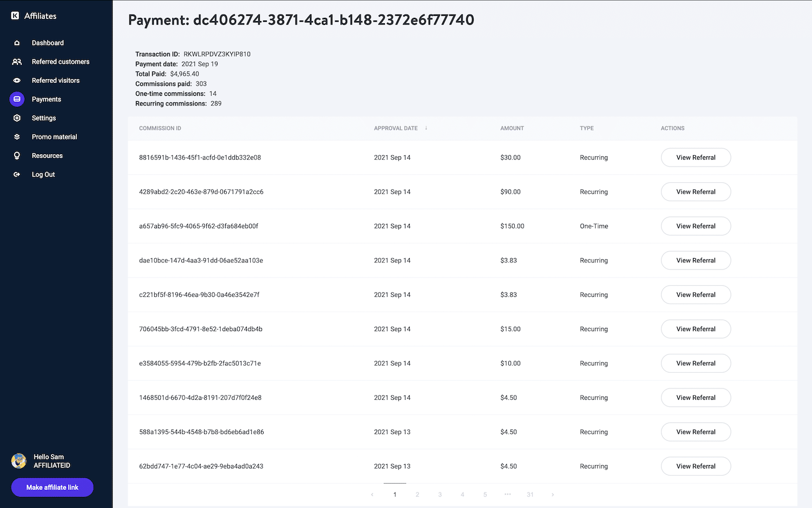Expand hidden pages via pagination ellipsis
The image size is (812, 508).
click(507, 494)
